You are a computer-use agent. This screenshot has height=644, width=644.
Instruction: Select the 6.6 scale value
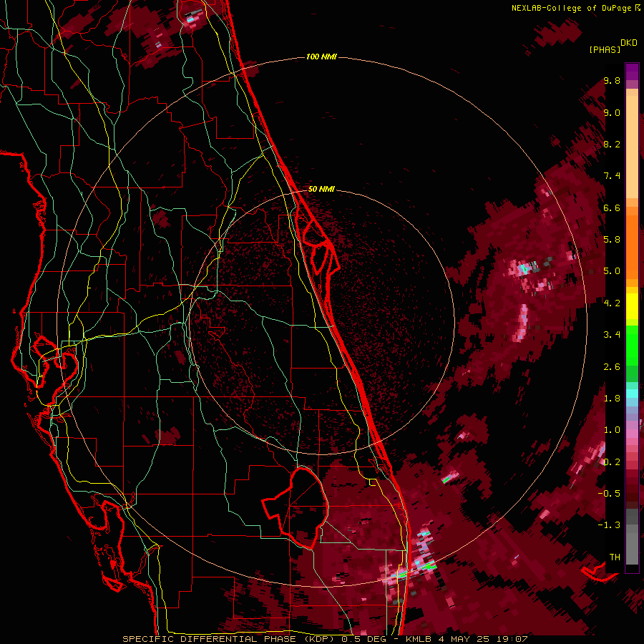[612, 208]
